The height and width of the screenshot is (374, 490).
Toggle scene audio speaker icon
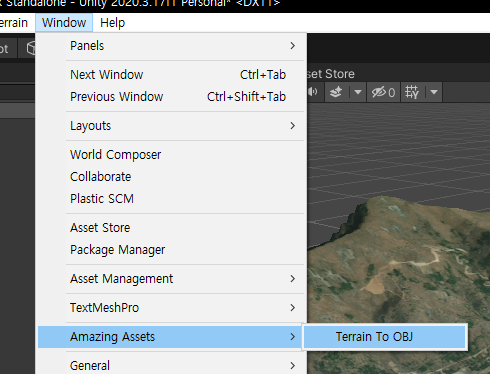pyautogui.click(x=312, y=92)
